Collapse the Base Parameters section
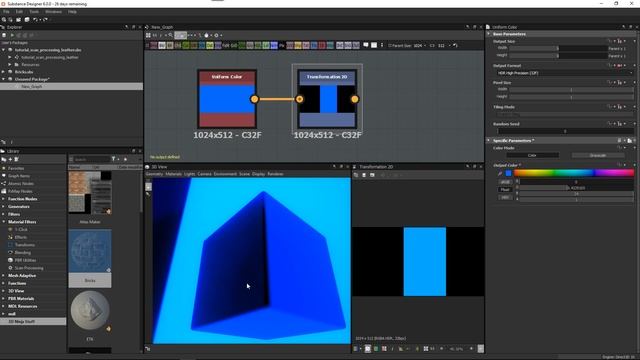This screenshot has height=360, width=640. point(489,34)
